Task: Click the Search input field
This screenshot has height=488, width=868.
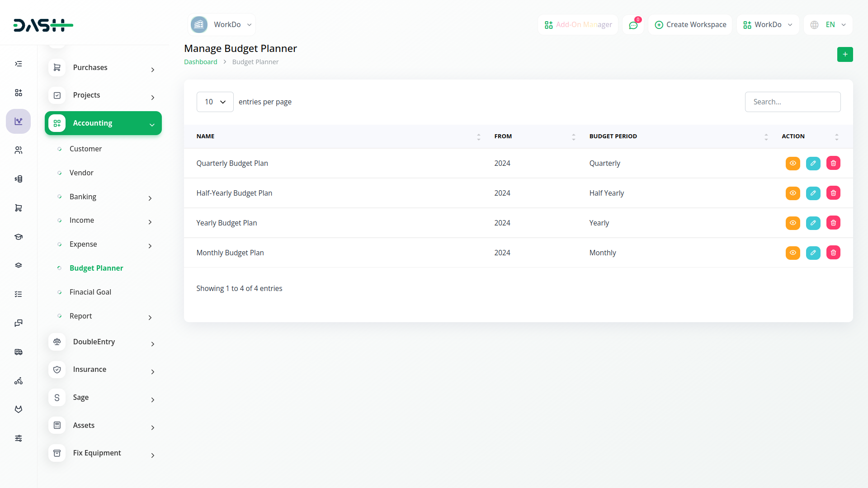Action: click(792, 102)
